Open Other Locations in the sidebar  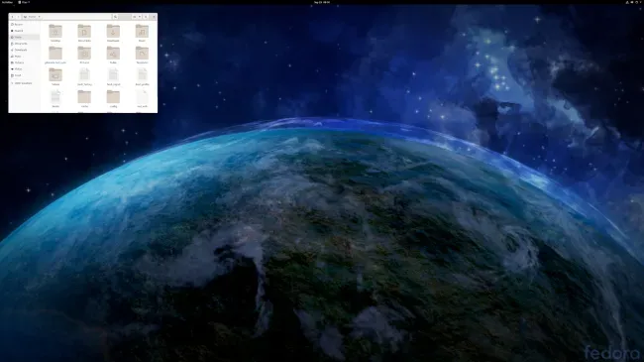(24, 83)
